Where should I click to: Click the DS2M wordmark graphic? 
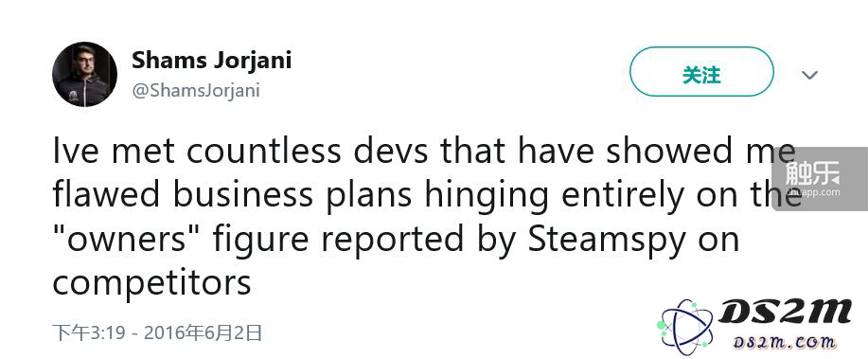click(785, 312)
